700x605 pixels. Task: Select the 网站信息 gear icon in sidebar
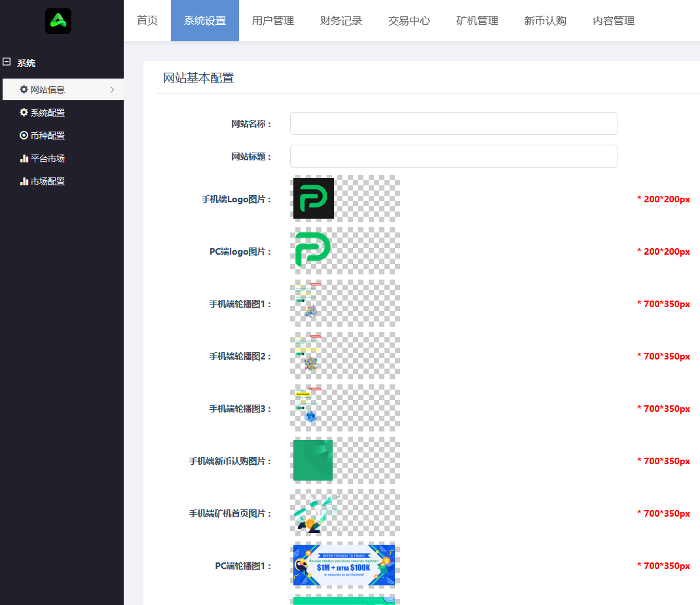[24, 89]
